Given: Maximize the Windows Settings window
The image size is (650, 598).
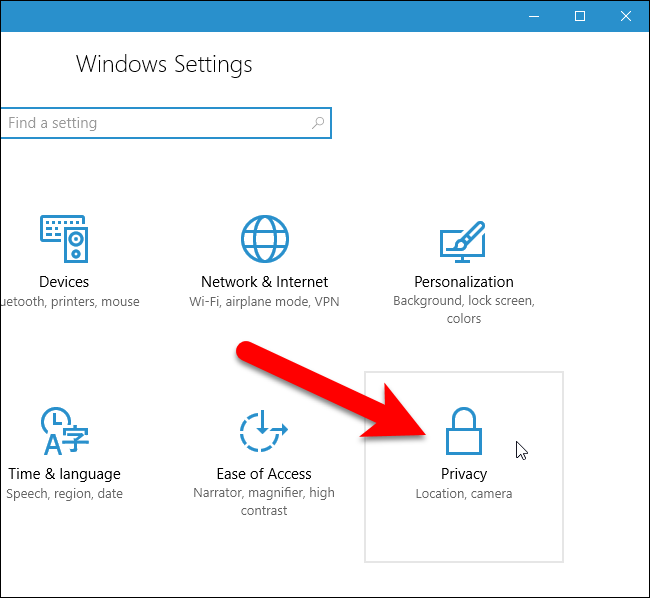Looking at the screenshot, I should coord(580,15).
